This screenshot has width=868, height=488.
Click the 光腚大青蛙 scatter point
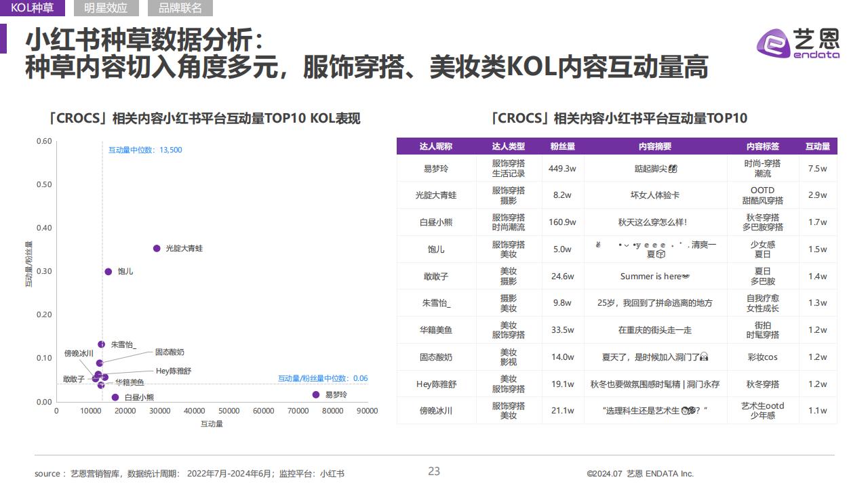157,249
